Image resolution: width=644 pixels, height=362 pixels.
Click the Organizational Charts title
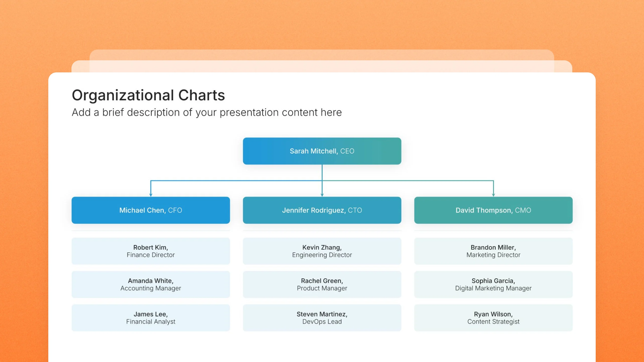point(148,95)
